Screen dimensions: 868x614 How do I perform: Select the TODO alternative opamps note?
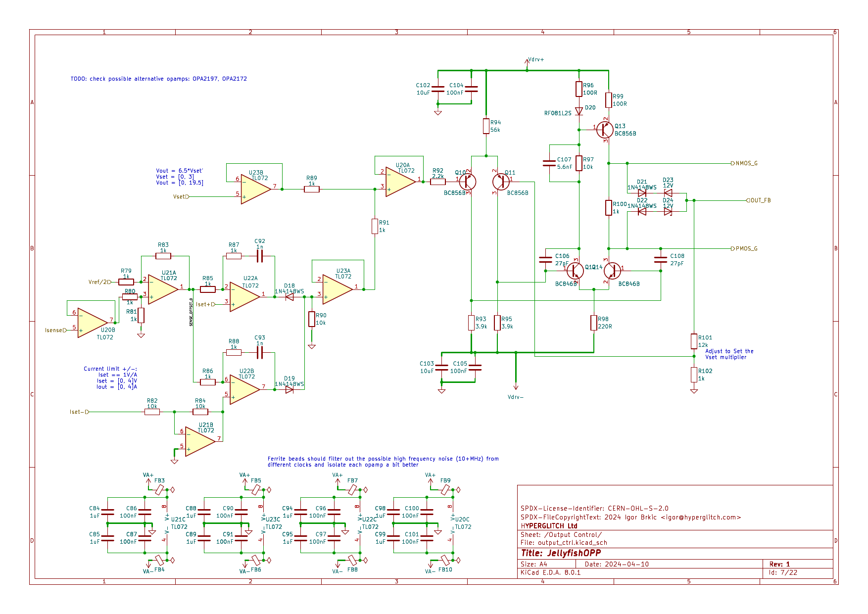tap(158, 79)
